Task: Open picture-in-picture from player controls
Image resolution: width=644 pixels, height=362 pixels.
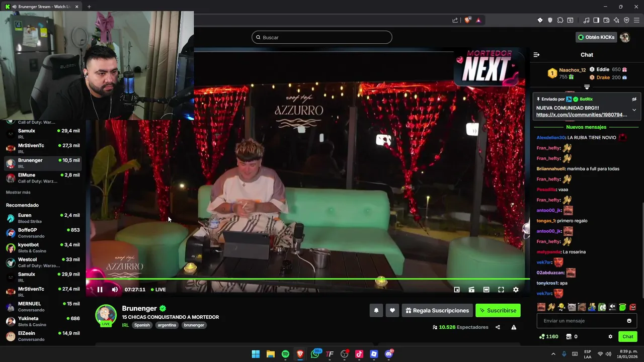Action: [x=457, y=290]
